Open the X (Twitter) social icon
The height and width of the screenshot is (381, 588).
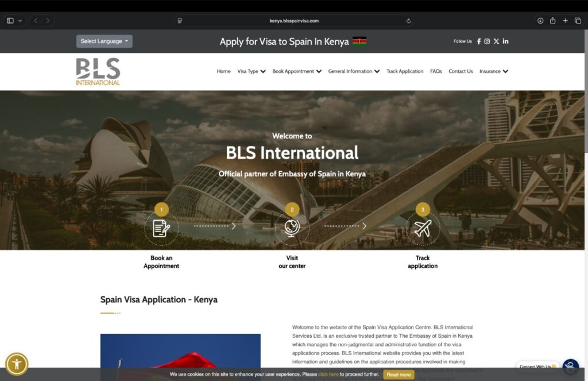coord(496,41)
